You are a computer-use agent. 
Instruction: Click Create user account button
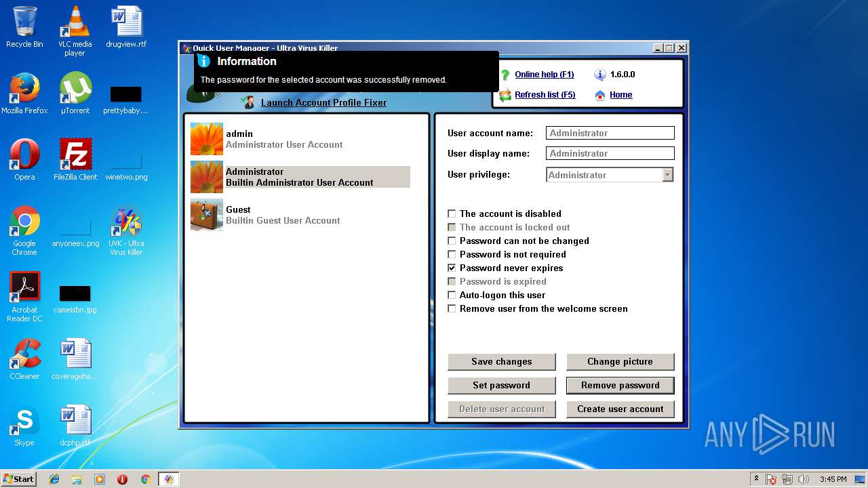pos(620,409)
